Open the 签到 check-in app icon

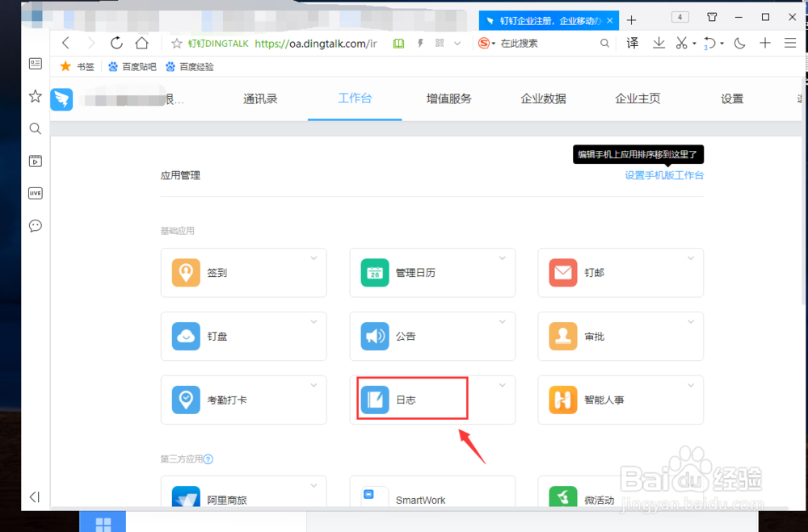186,272
